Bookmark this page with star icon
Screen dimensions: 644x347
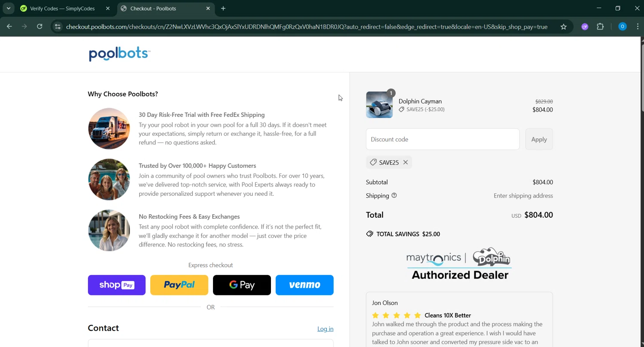click(x=564, y=27)
